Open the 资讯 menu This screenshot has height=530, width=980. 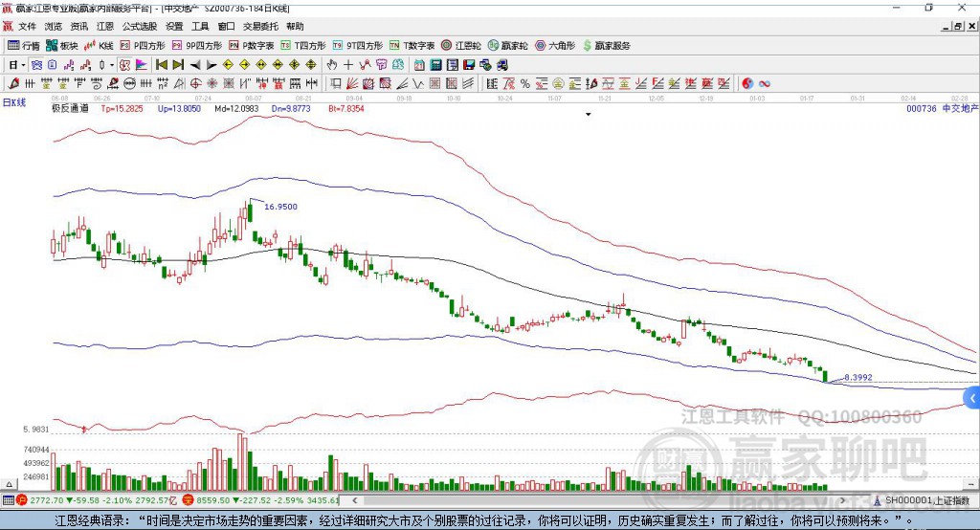coord(78,26)
